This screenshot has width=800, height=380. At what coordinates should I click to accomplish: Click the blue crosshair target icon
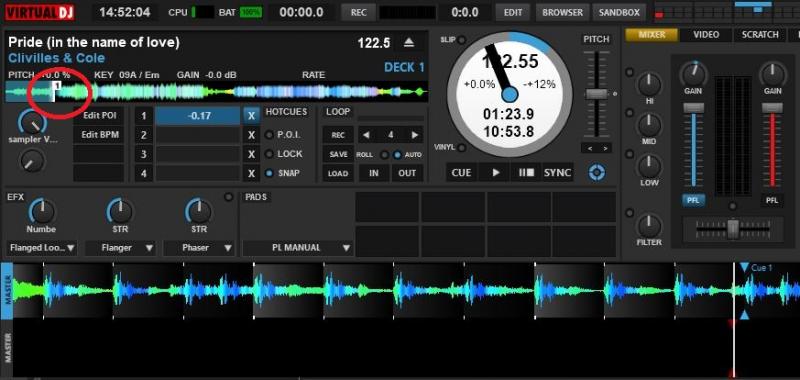(x=596, y=172)
